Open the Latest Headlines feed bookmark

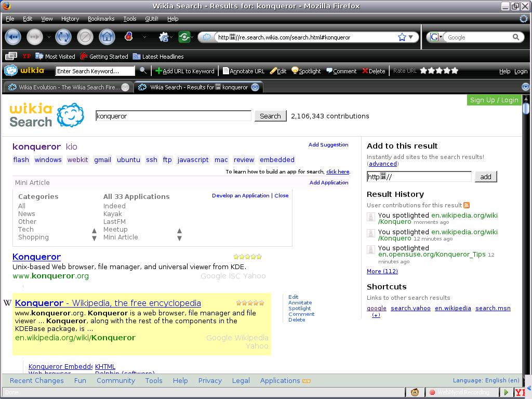(x=158, y=56)
